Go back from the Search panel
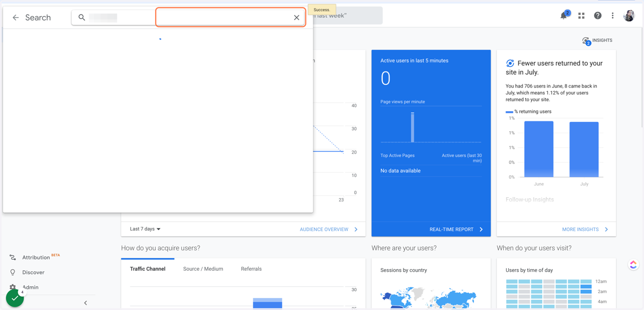This screenshot has width=644, height=310. point(16,18)
